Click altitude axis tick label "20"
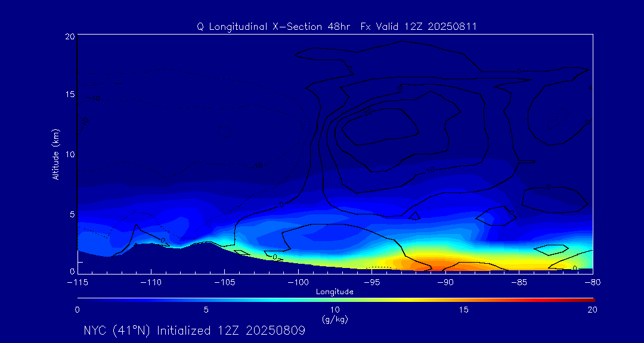Image resolution: width=644 pixels, height=343 pixels. coord(70,36)
